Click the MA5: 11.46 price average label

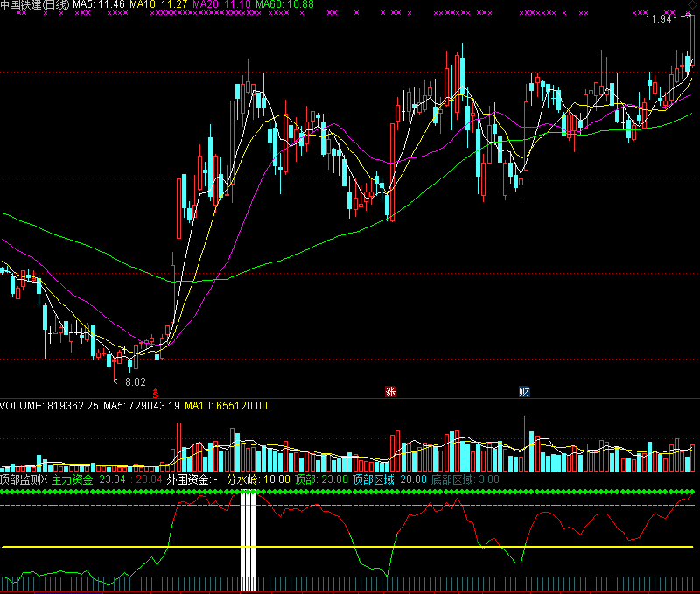click(x=99, y=4)
